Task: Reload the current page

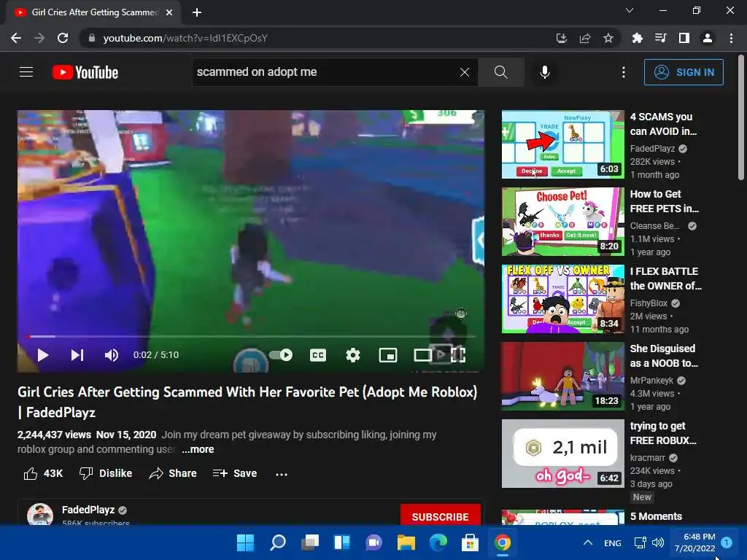Action: (x=63, y=38)
